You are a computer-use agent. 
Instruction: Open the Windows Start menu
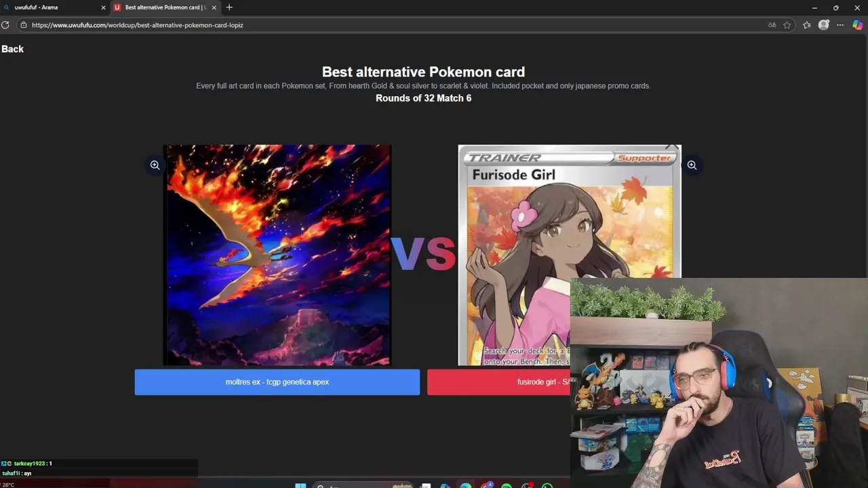tap(300, 485)
